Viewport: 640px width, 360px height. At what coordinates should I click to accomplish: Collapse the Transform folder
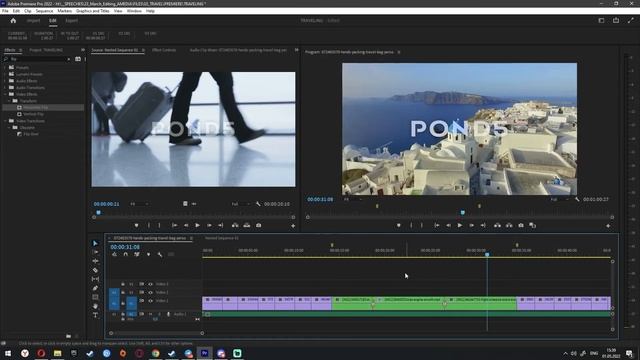(9, 101)
